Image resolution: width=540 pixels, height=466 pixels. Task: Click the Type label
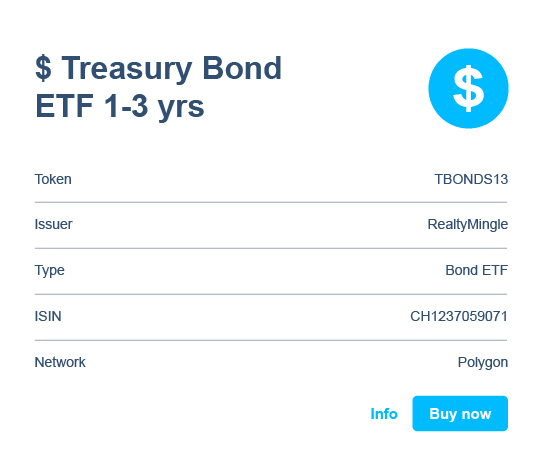(50, 271)
